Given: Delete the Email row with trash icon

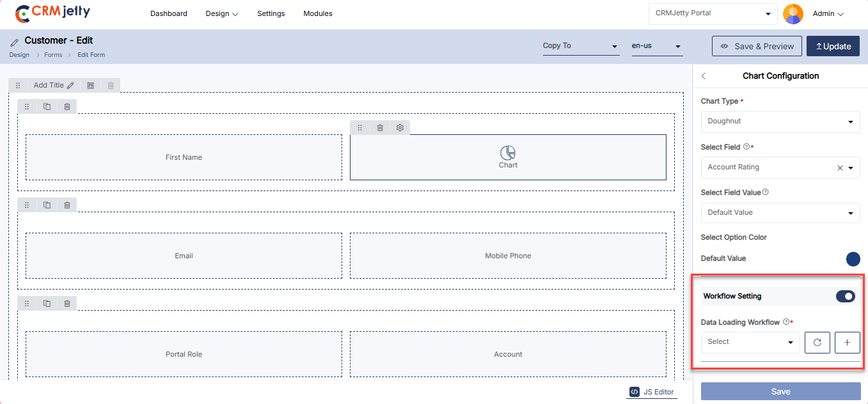Looking at the screenshot, I should 67,205.
